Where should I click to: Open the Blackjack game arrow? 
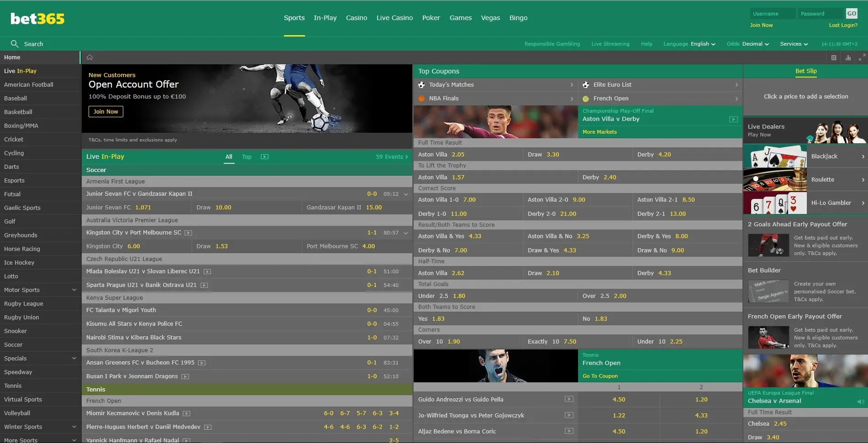tap(863, 156)
